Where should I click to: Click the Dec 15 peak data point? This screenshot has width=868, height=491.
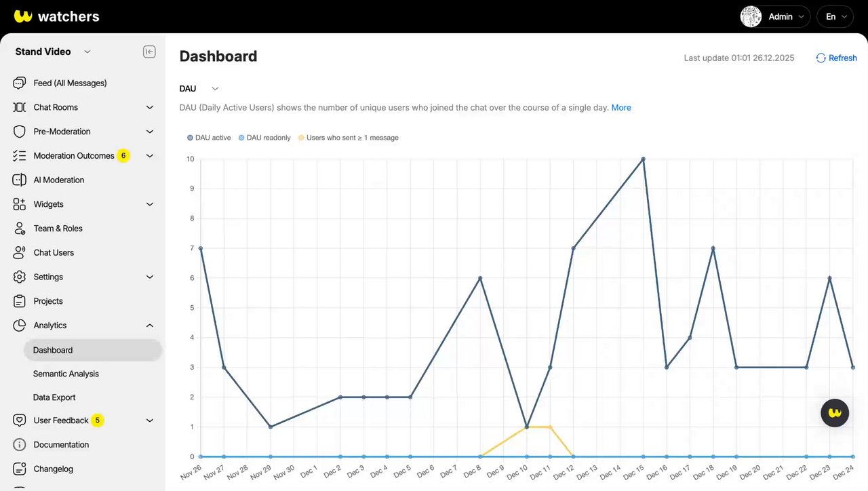[x=643, y=159]
